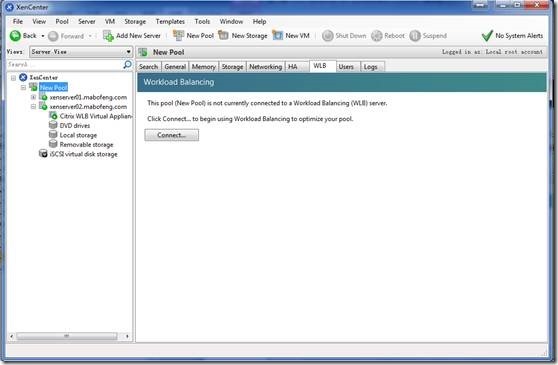558x365 pixels.
Task: Open the Forward history dropdown arrow
Action: click(x=90, y=36)
